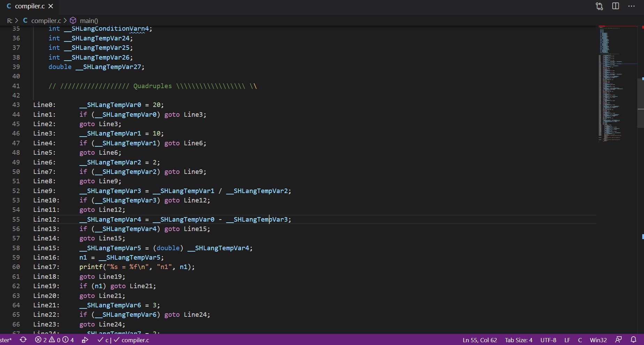
Task: Expand the R: breadcrumb item
Action: [x=9, y=20]
